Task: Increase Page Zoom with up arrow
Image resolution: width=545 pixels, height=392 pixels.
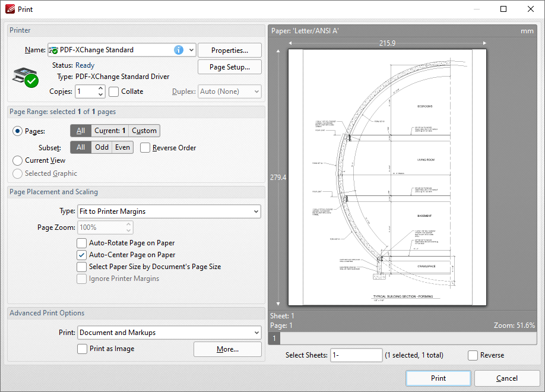Action: pos(129,225)
